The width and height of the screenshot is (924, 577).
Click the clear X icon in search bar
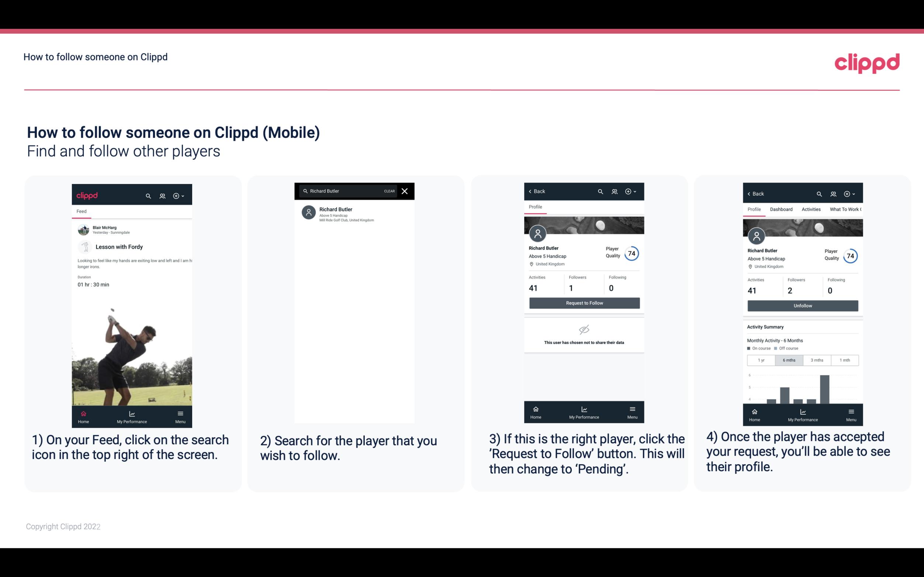(405, 191)
